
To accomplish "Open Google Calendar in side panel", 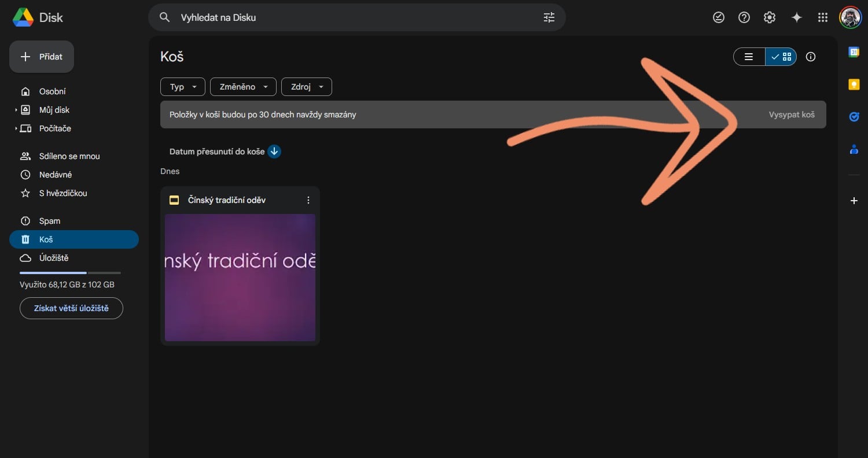I will click(x=854, y=52).
